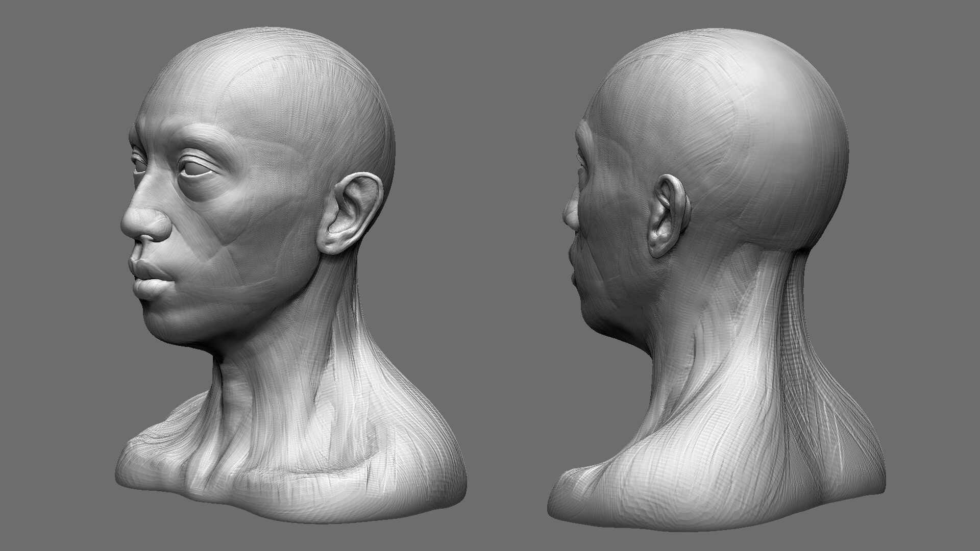Click the eye nearest the nose bridge on three-quarter head
980x551 pixels.
(x=138, y=163)
